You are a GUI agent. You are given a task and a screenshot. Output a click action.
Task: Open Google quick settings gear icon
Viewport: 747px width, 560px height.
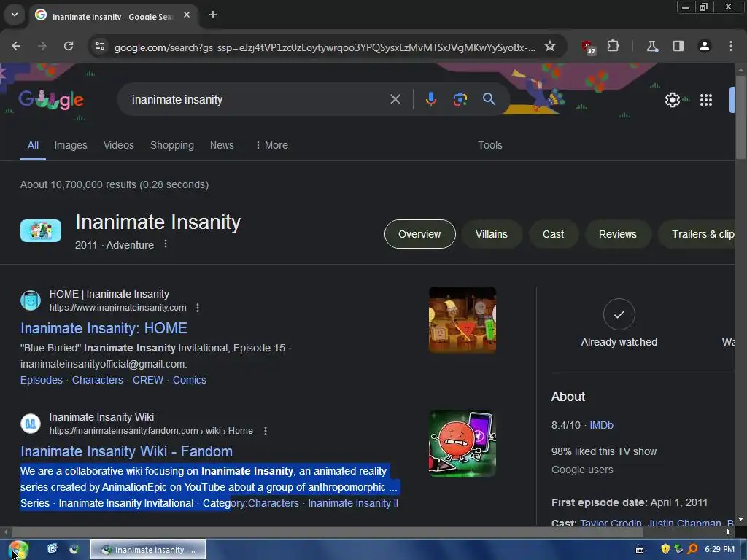672,99
